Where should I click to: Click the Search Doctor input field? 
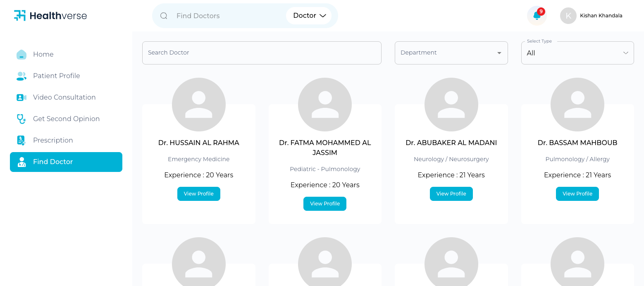[262, 52]
